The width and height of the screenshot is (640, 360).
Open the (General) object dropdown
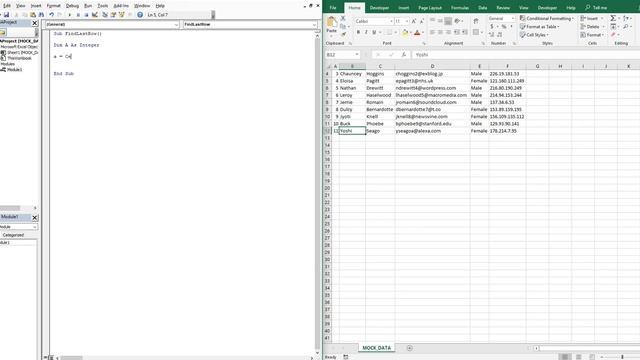pos(176,24)
